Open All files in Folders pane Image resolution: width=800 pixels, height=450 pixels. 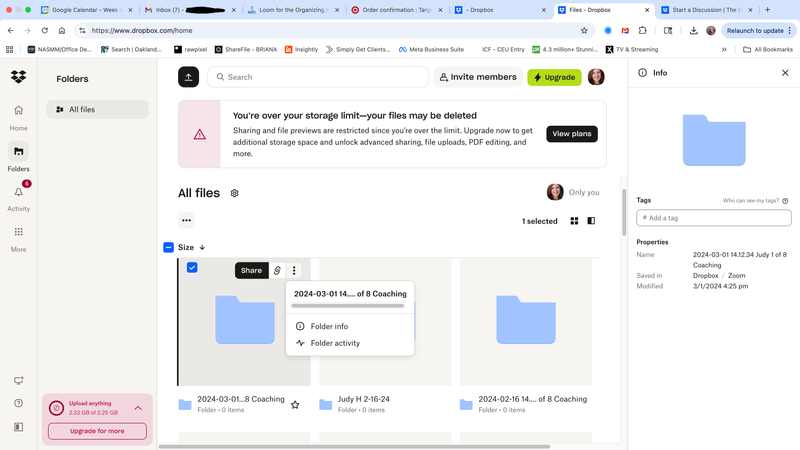coord(97,109)
